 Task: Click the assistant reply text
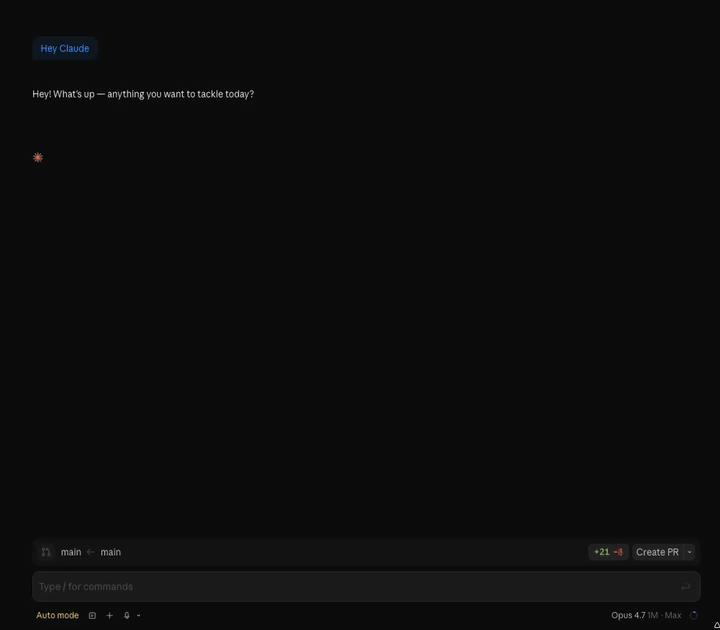click(143, 94)
